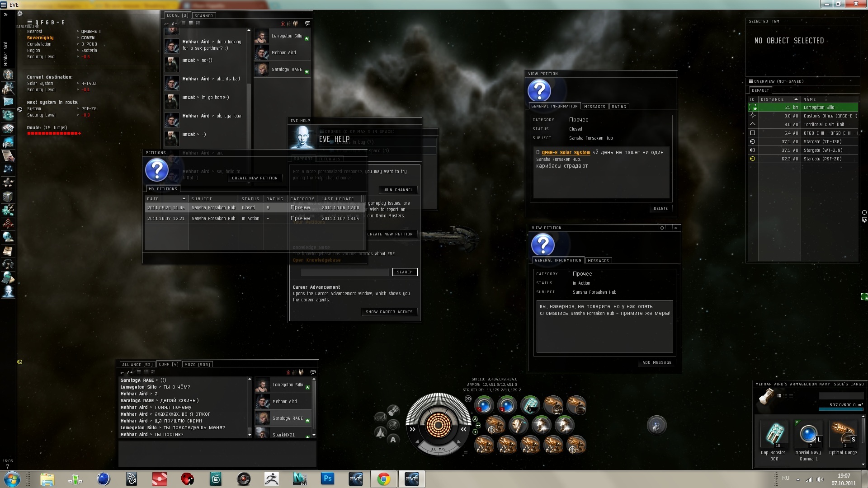
Task: Switch to the Alliance chat tab
Action: pos(137,364)
